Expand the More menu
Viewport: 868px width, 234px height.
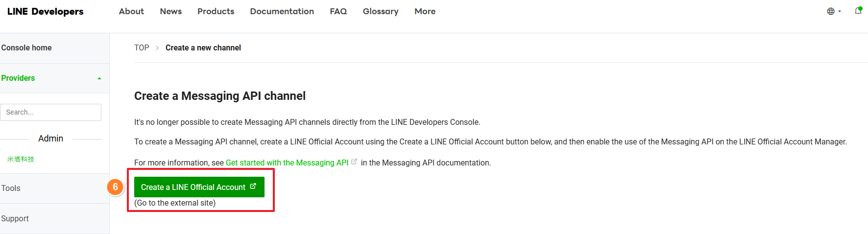click(x=425, y=11)
